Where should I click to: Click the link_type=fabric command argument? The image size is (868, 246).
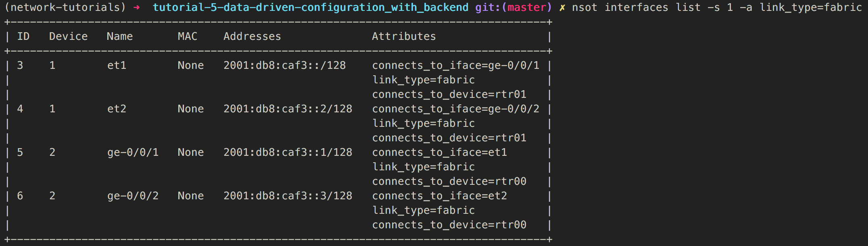[811, 8]
